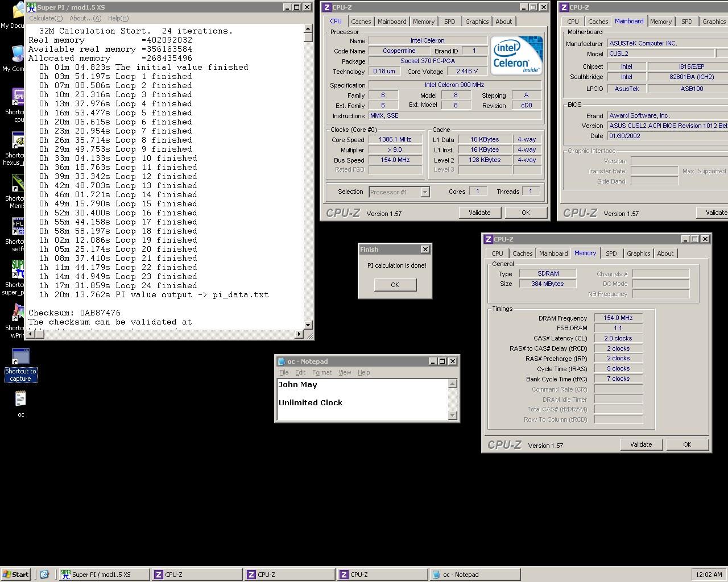Open File menu in Notepad
728x582 pixels.
(x=284, y=372)
